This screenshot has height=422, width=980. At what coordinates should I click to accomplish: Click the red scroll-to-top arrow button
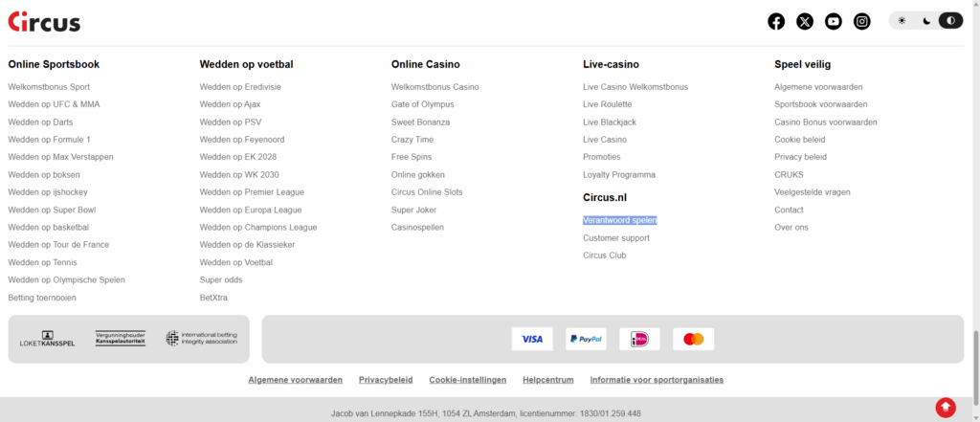(x=945, y=407)
